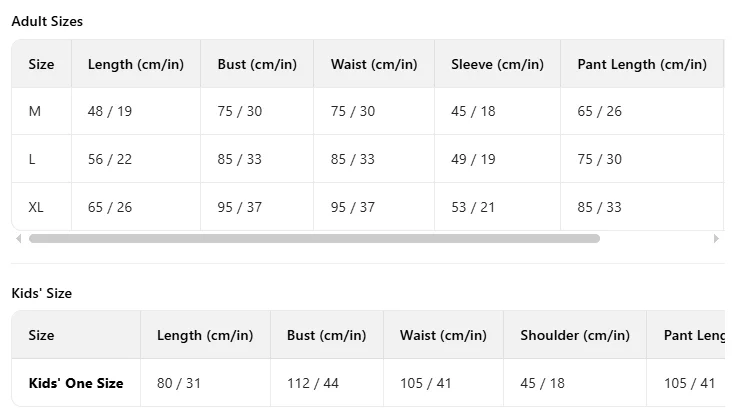
Task: Select the "49 / 19" sleeve cell
Action: (473, 159)
